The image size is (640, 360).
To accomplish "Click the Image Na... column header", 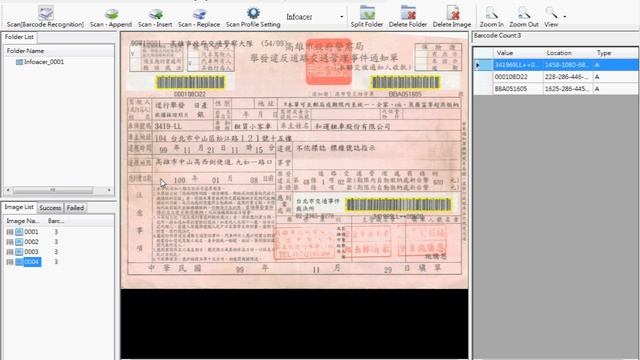I will tap(23, 221).
